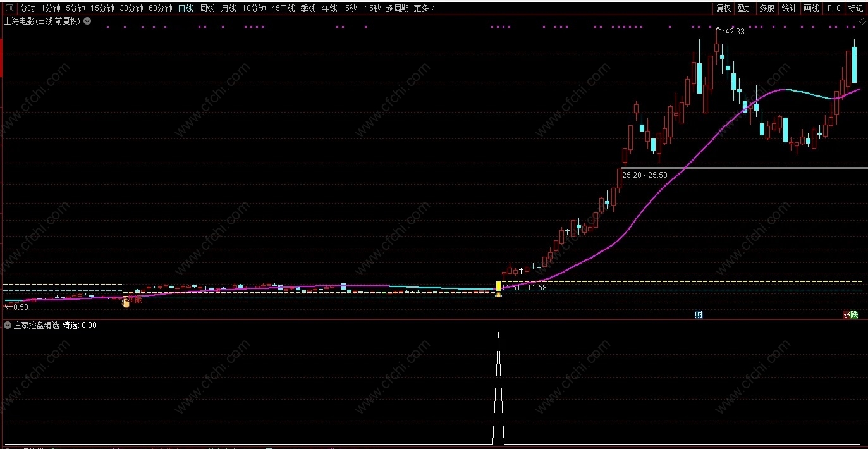Screen dimensions: 868x449
Task: Click the 精选: 0.00 indicator value
Action: (x=80, y=326)
